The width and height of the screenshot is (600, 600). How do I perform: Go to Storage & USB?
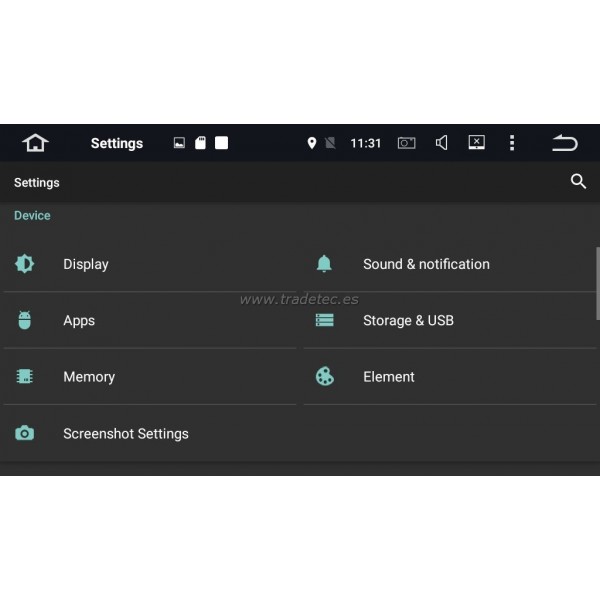point(408,321)
